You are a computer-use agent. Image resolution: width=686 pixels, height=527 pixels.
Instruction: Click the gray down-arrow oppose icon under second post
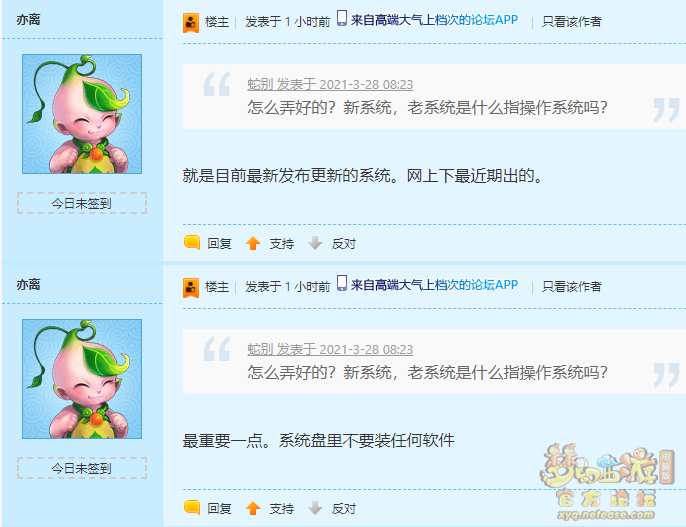[x=315, y=508]
